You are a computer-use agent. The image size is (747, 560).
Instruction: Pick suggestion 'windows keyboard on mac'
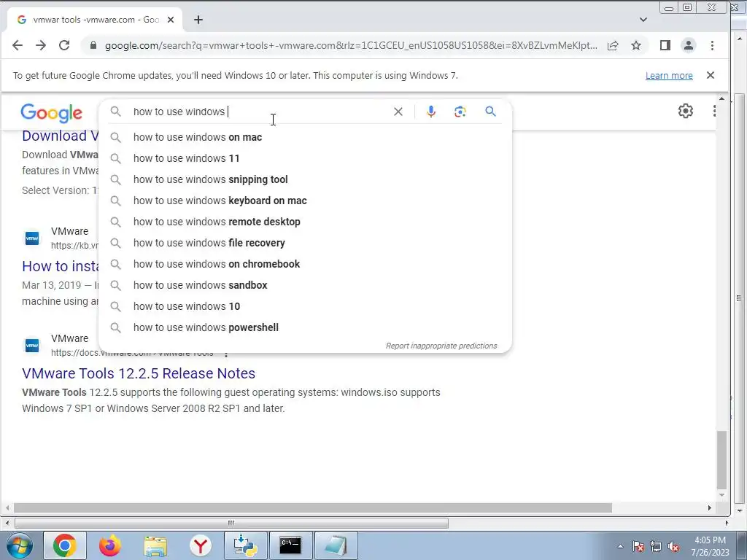(x=305, y=201)
